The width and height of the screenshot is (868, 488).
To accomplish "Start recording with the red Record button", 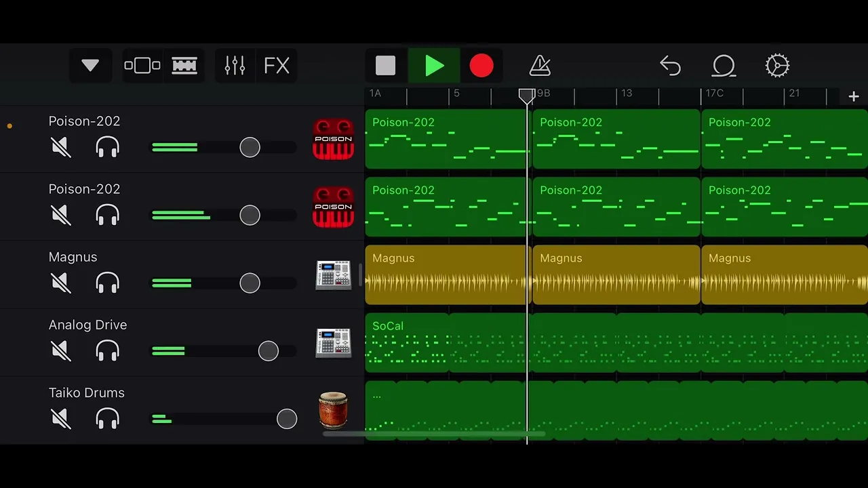I will point(481,66).
